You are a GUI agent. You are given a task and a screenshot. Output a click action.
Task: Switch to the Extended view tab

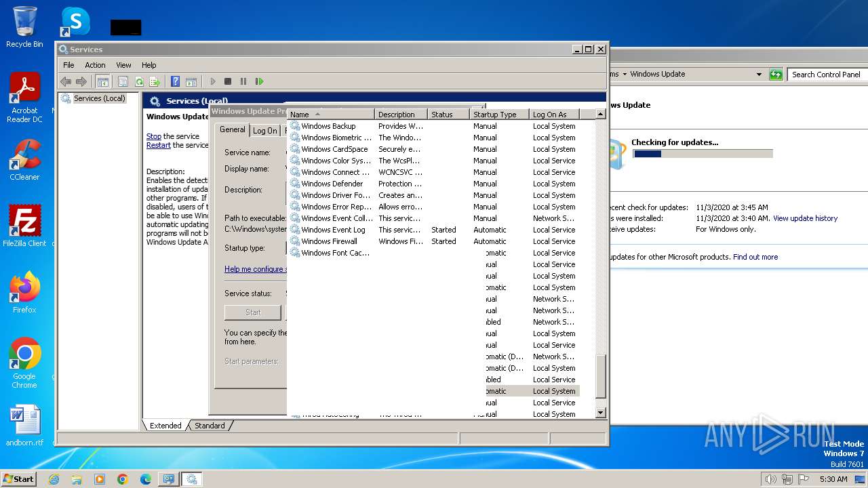coord(165,426)
